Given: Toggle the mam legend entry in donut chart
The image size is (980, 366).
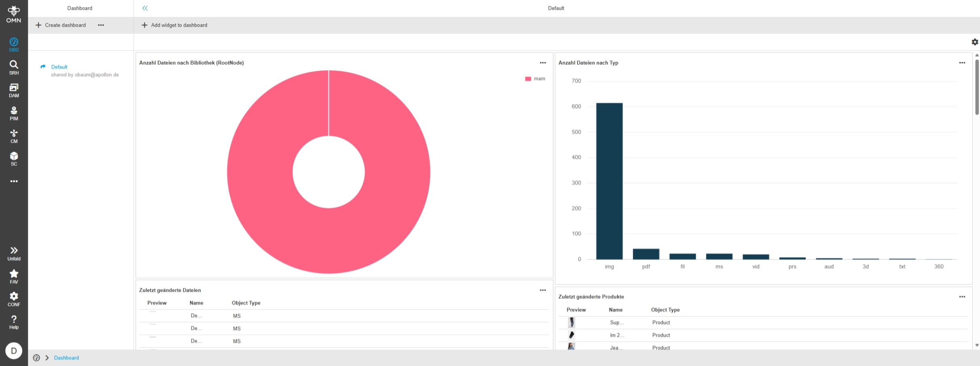Looking at the screenshot, I should point(535,79).
